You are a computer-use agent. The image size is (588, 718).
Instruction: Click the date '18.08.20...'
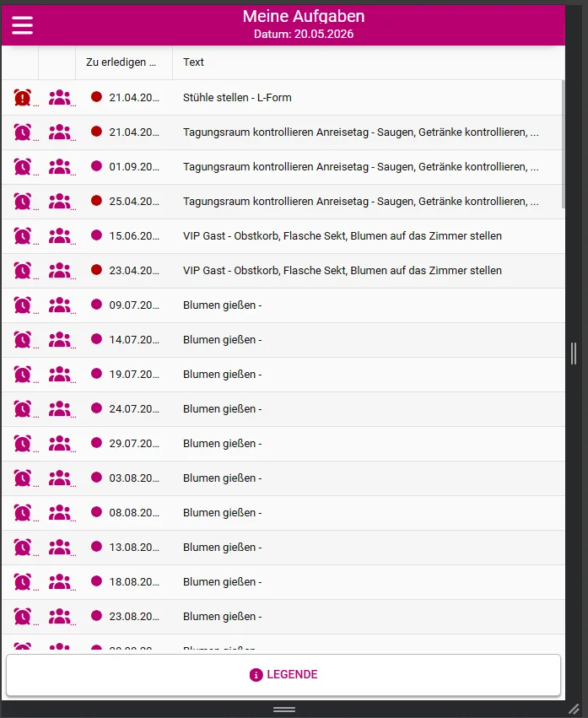(134, 581)
